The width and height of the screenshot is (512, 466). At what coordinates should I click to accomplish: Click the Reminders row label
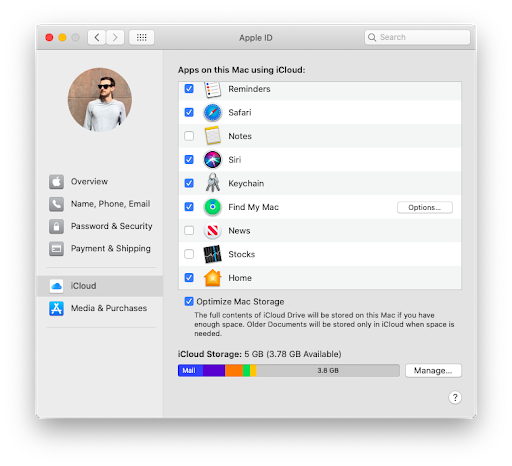point(249,89)
